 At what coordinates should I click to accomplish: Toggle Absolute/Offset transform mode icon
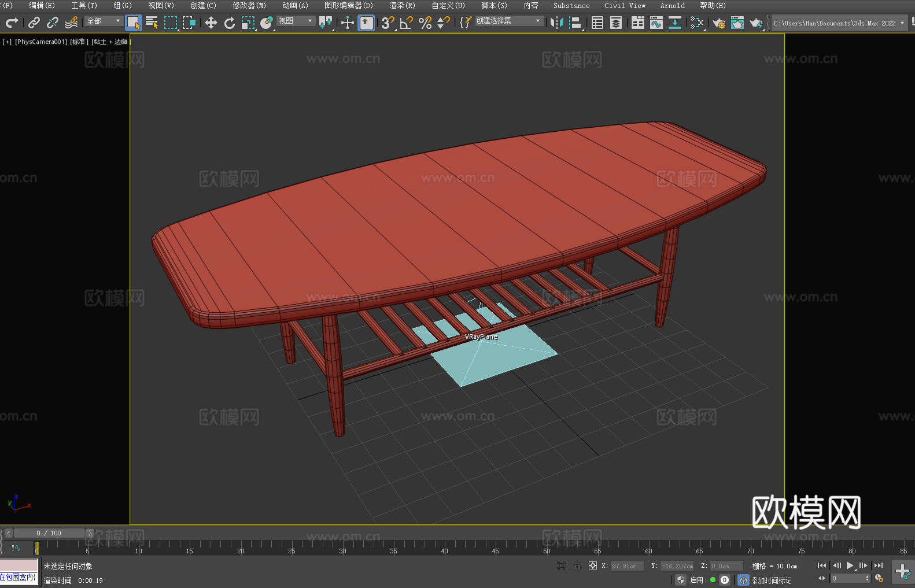(593, 565)
